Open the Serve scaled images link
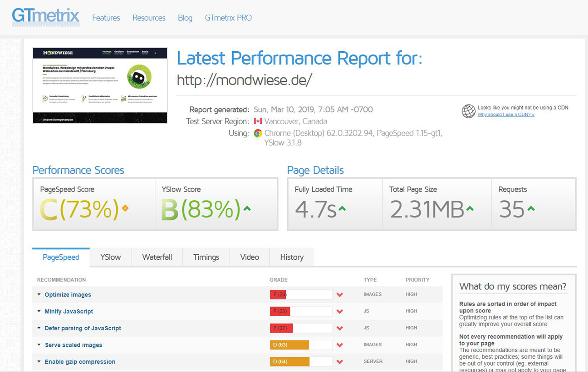 click(73, 345)
